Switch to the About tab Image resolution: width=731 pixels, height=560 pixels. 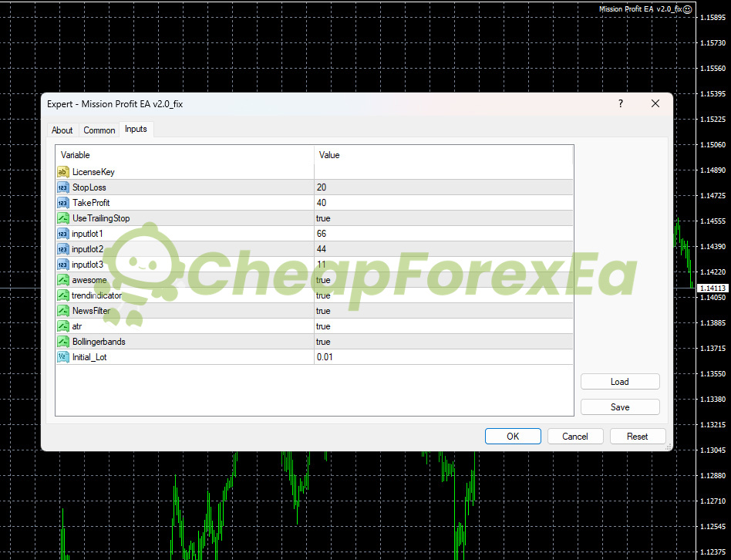click(62, 130)
